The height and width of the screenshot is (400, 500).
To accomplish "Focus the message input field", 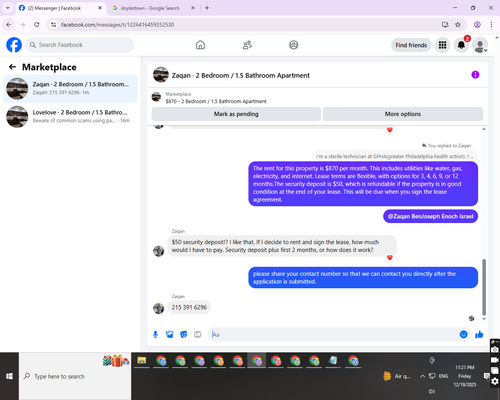I will point(335,334).
